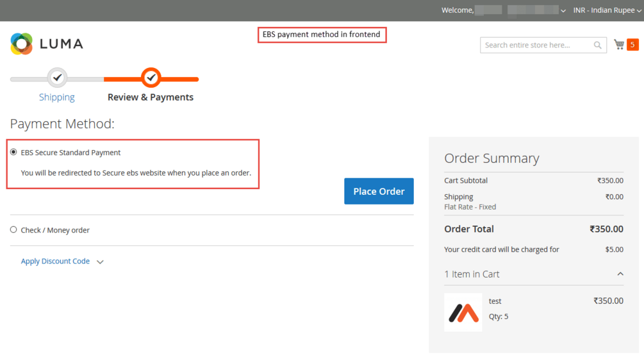
Task: Click the Order Summary heading
Action: [x=491, y=158]
